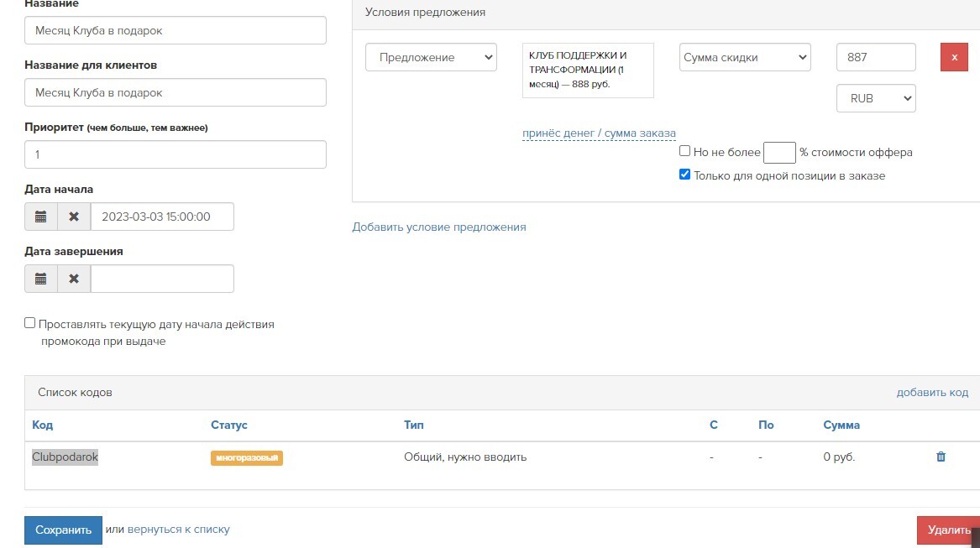Screen dimensions: 980x548
Task: Open calendar picker for start date
Action: (40, 217)
